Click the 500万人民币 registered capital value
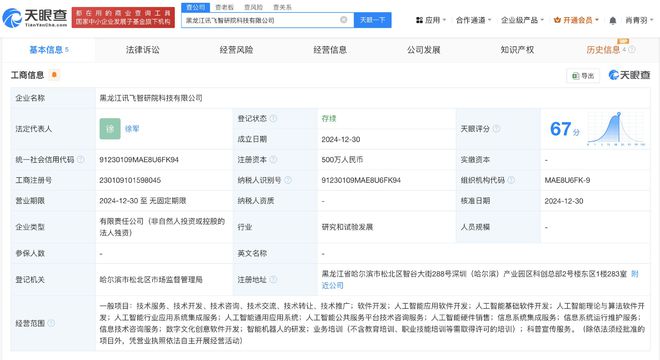 tap(342, 160)
